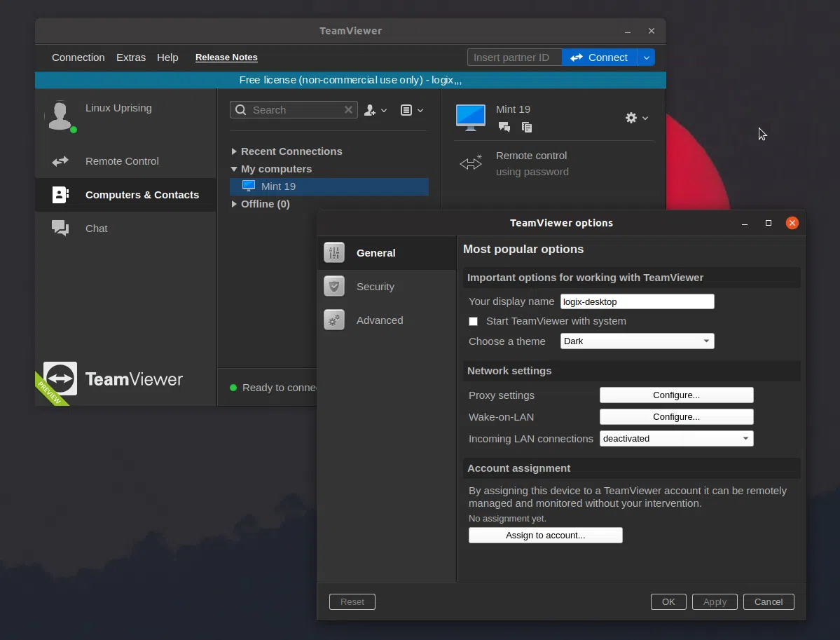
Task: Click Remote control using password text
Action: 532,163
